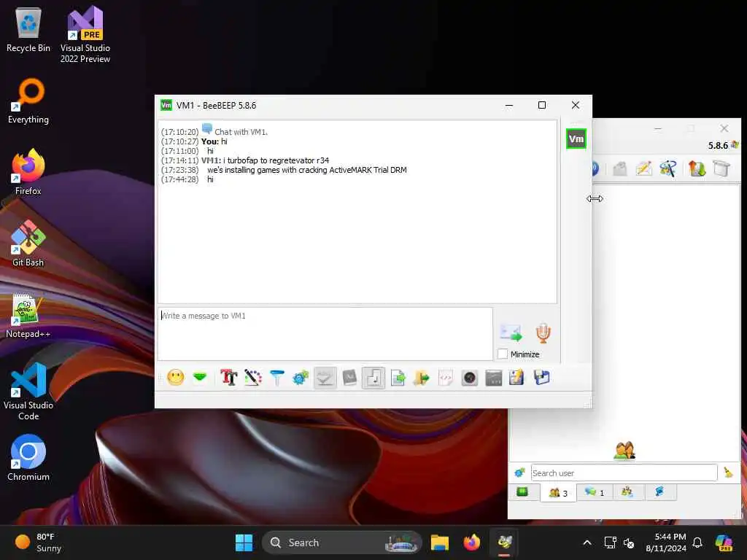Save chat using the floppy disk icon
The width and height of the screenshot is (747, 560).
(x=542, y=378)
